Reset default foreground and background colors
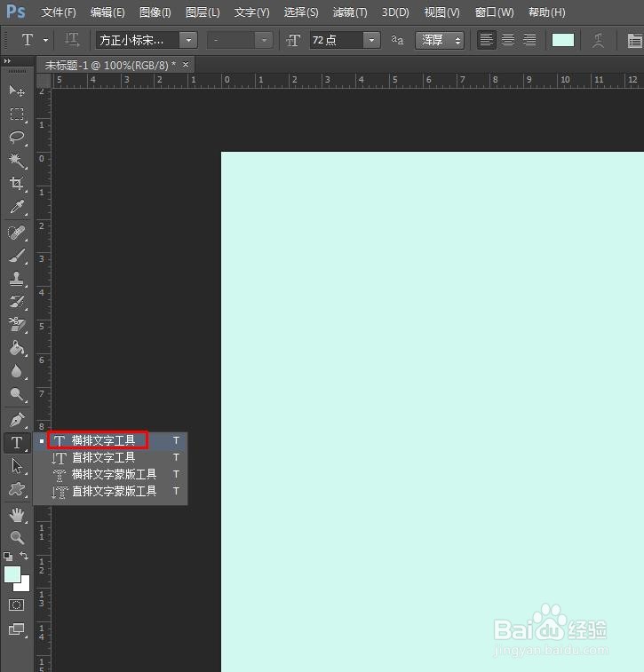This screenshot has height=672, width=644. [8, 557]
